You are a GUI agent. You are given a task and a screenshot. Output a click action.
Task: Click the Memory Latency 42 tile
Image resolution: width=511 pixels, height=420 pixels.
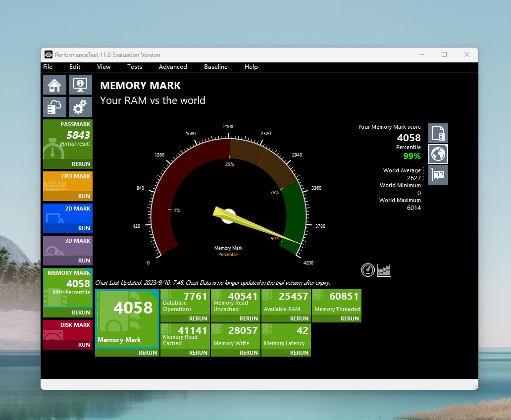pyautogui.click(x=286, y=336)
